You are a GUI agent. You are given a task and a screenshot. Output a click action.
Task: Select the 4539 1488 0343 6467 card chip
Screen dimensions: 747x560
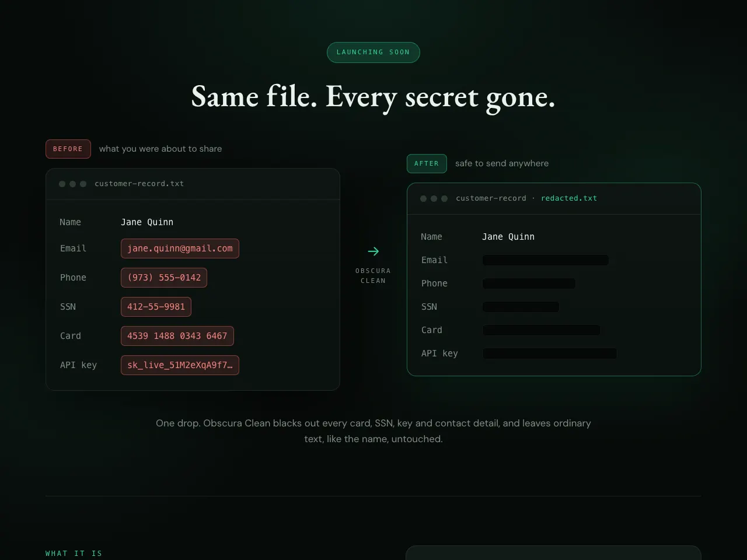pos(177,336)
